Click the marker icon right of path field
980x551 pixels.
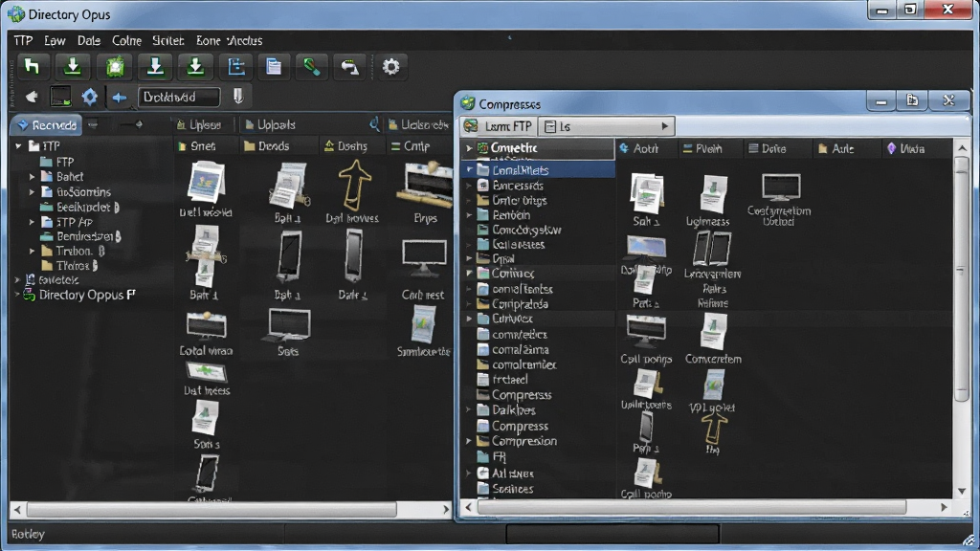(238, 97)
